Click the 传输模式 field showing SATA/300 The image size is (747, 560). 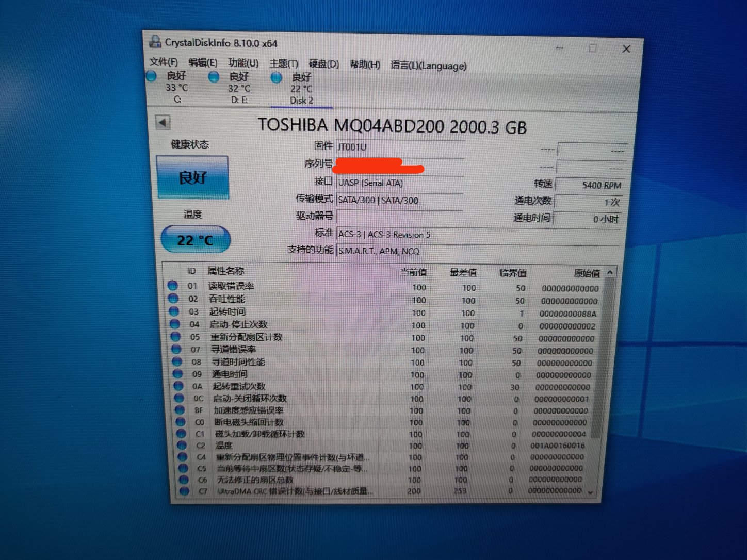(399, 200)
